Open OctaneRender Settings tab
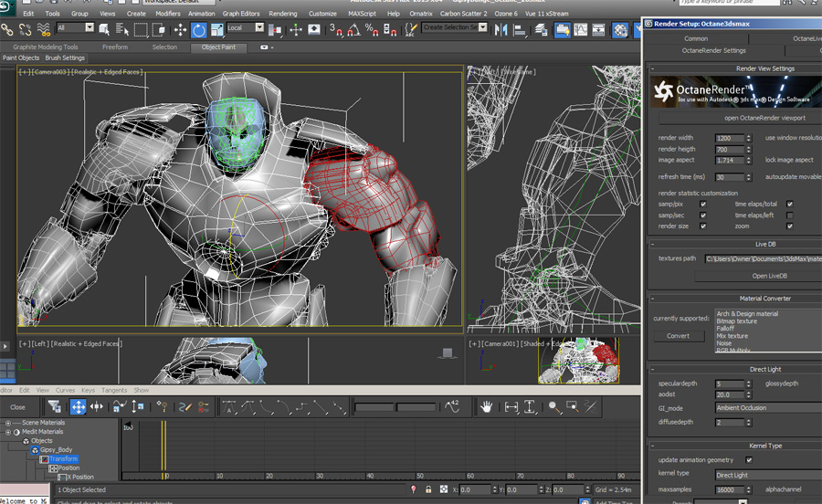This screenshot has height=504, width=822. point(713,51)
